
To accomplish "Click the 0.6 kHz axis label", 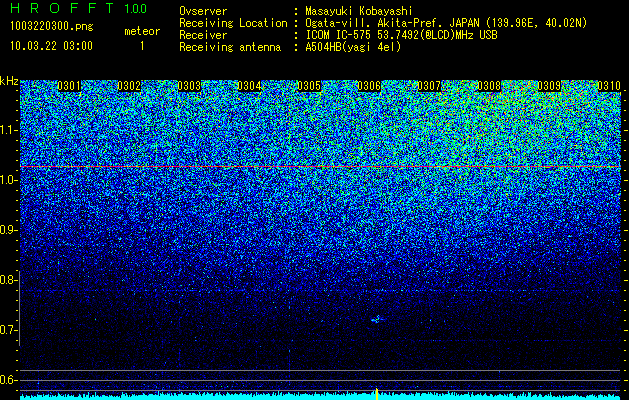I will coord(8,380).
